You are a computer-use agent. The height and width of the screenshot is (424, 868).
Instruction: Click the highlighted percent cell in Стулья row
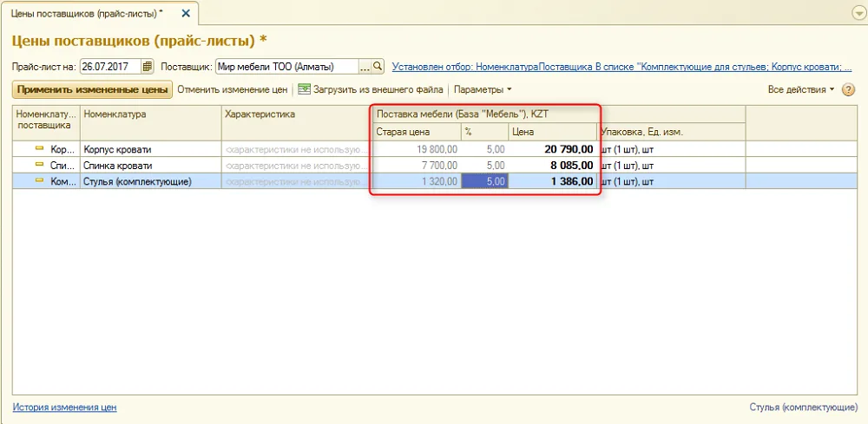pos(485,181)
